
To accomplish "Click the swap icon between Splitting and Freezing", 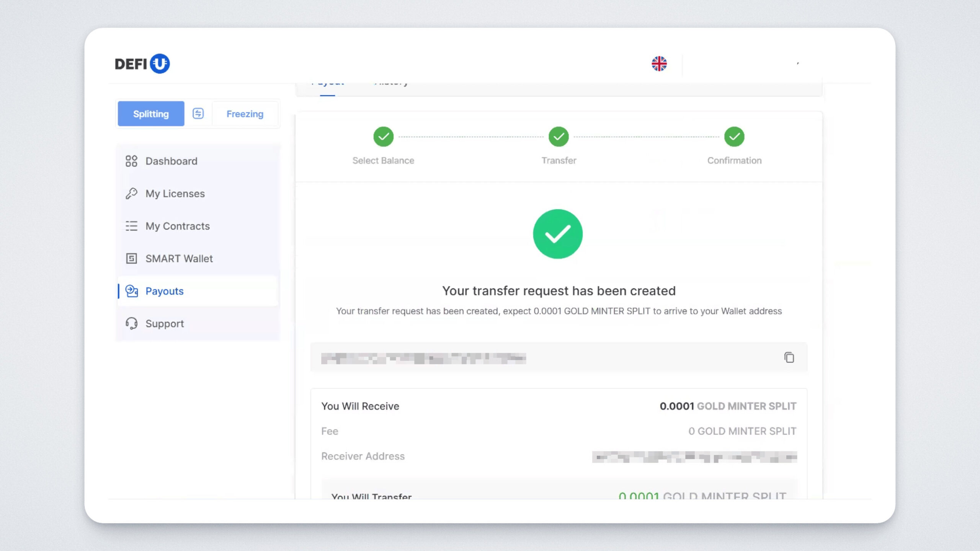I will coord(198,114).
